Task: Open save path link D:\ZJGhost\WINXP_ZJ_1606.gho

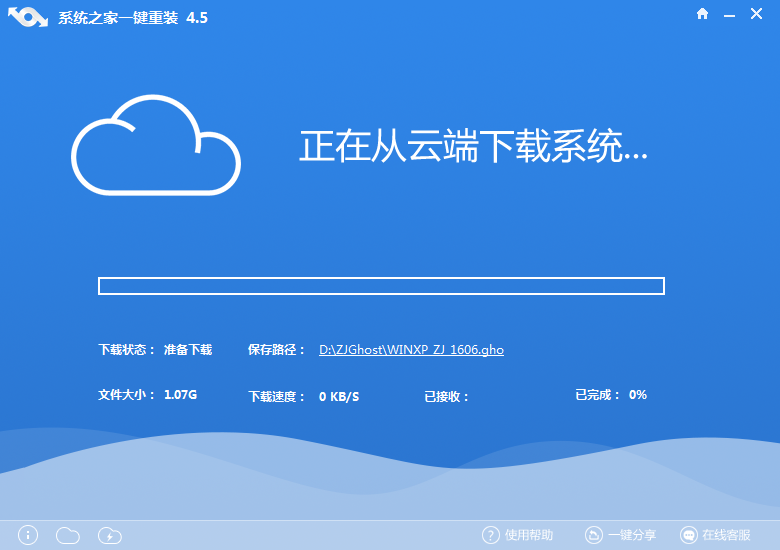Action: pyautogui.click(x=411, y=350)
